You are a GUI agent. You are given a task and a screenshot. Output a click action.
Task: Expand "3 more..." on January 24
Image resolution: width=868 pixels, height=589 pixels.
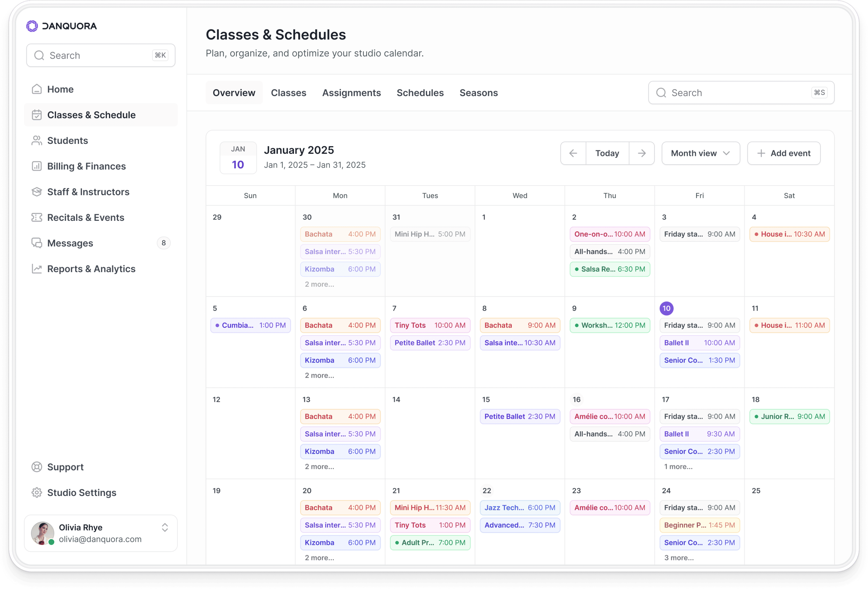tap(679, 558)
